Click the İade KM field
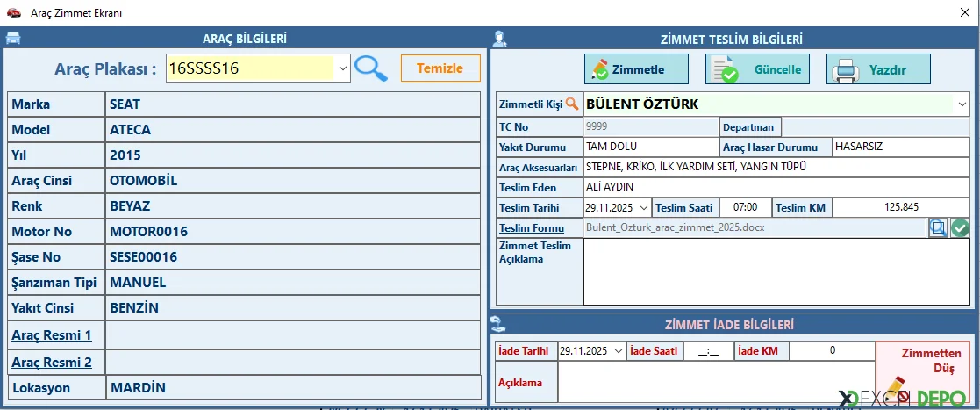The image size is (980, 410). click(x=832, y=350)
